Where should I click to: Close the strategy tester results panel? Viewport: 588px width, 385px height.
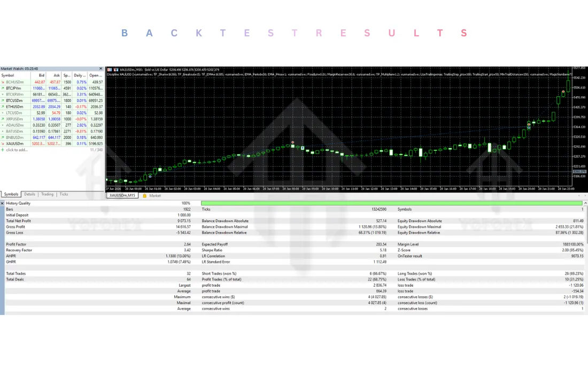pyautogui.click(x=2, y=203)
